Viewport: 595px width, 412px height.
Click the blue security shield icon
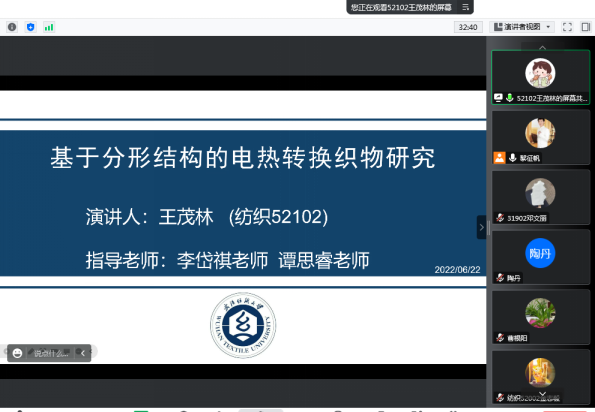31,27
